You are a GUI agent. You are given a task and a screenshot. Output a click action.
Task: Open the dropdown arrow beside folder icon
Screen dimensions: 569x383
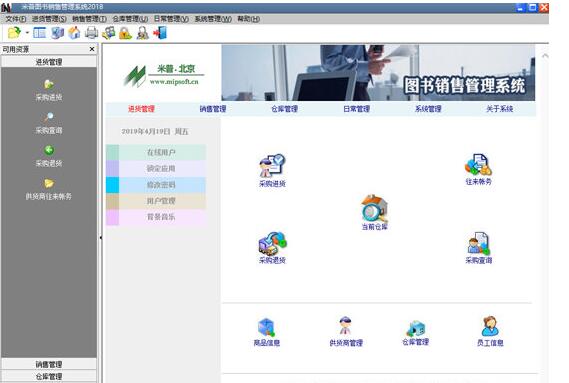click(27, 33)
